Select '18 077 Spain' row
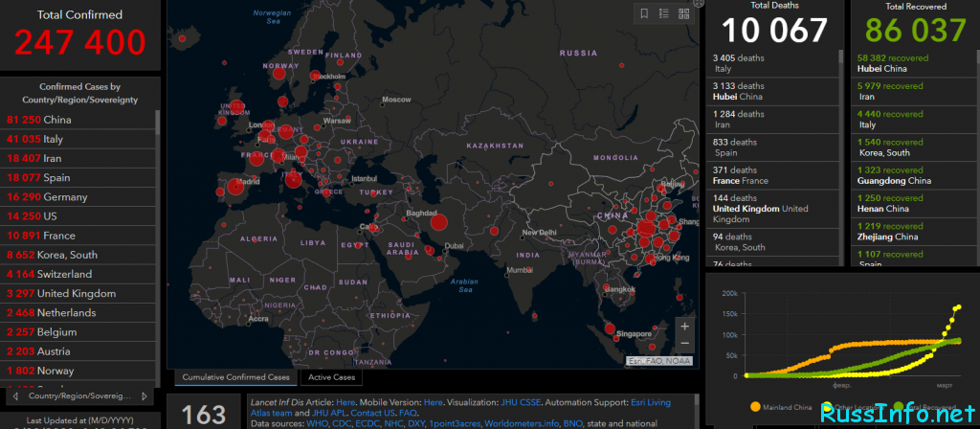The width and height of the screenshot is (980, 429). (78, 177)
